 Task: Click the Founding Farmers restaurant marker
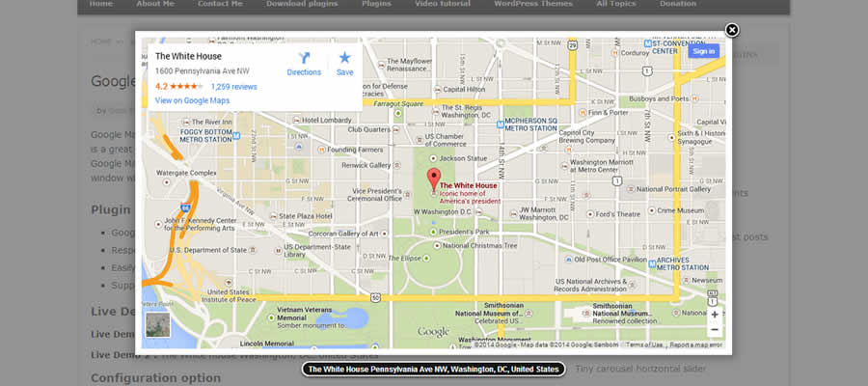point(321,150)
